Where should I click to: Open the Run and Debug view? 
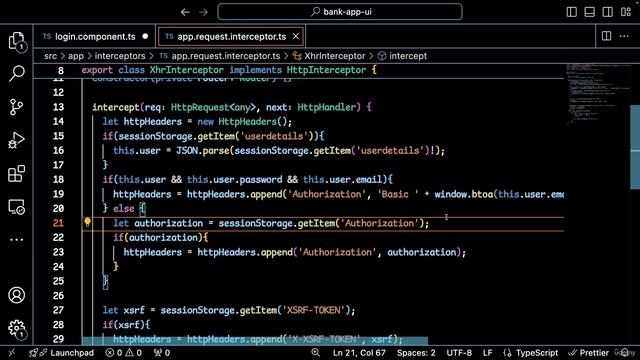click(x=17, y=140)
